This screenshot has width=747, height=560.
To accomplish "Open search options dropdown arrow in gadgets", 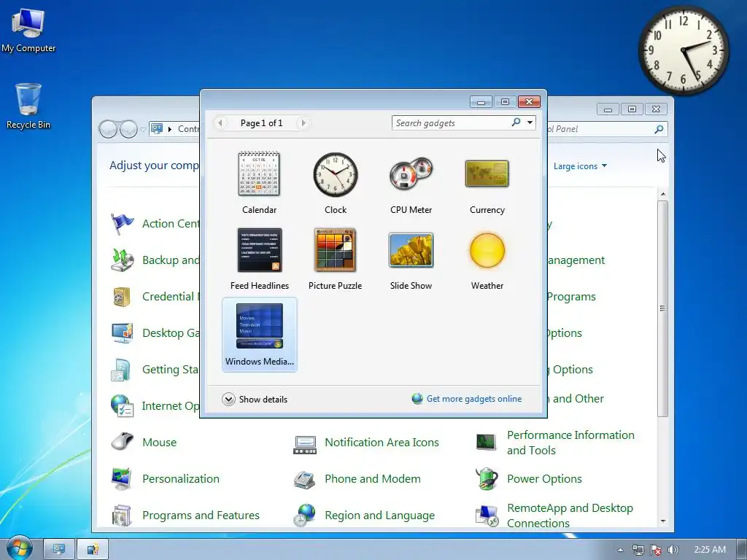I will tap(530, 122).
